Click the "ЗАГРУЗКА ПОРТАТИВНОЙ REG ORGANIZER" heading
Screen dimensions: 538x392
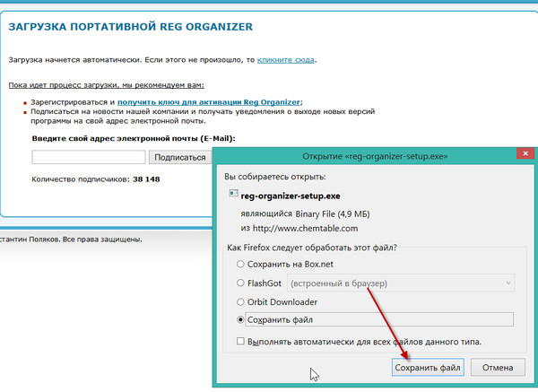pyautogui.click(x=130, y=27)
